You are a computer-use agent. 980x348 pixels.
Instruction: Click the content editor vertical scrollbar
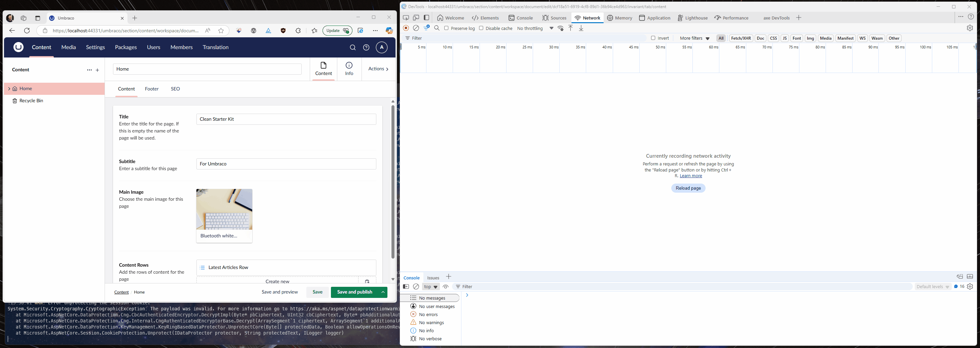pyautogui.click(x=393, y=182)
